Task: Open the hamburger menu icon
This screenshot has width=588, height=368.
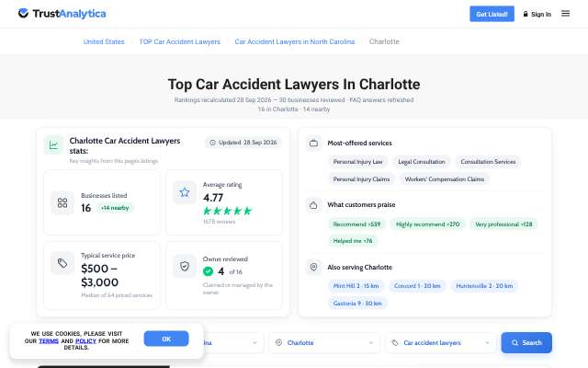Action: click(566, 14)
